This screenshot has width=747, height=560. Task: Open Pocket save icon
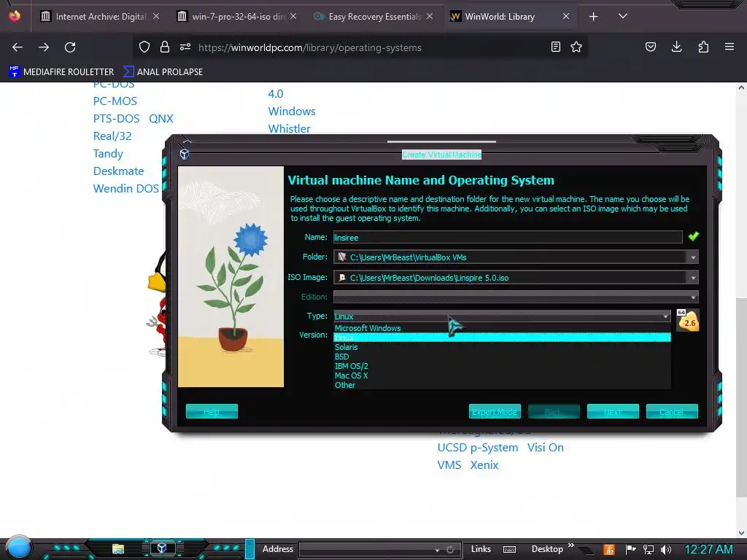(651, 47)
